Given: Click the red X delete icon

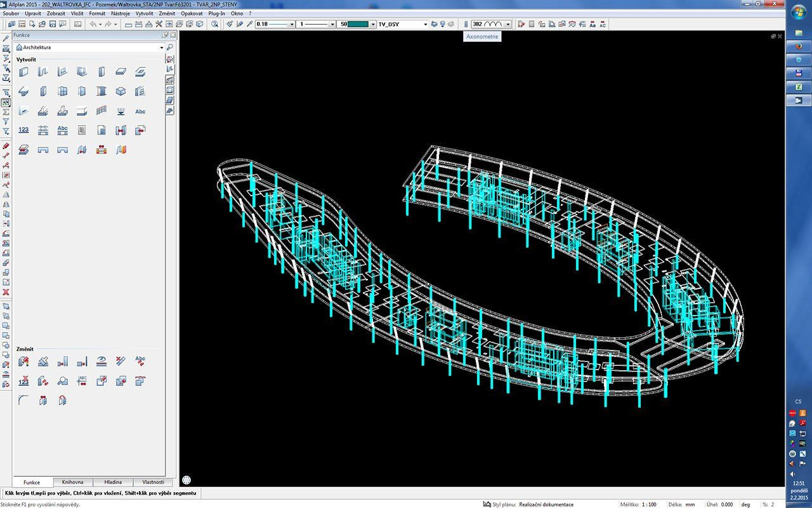Looking at the screenshot, I should point(6,292).
